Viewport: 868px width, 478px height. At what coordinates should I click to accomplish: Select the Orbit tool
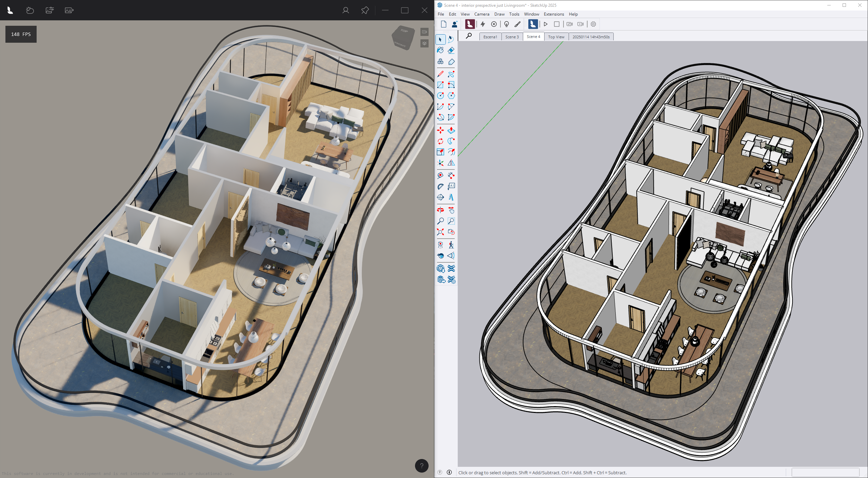[440, 210]
